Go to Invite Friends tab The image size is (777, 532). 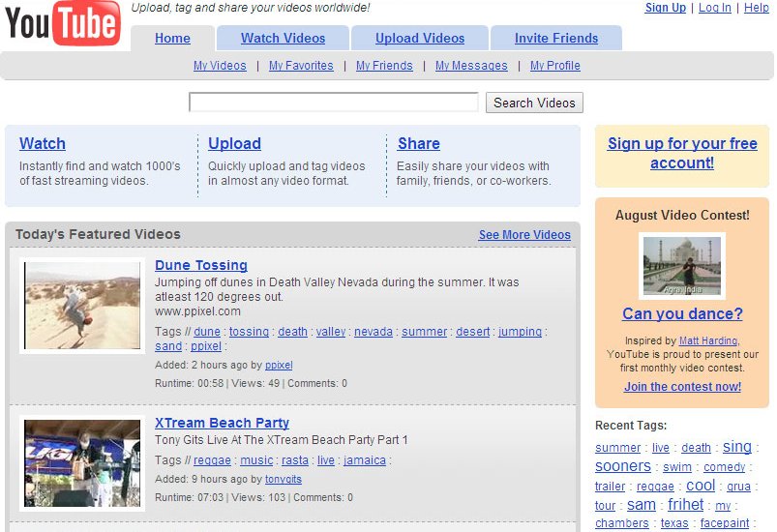[556, 38]
